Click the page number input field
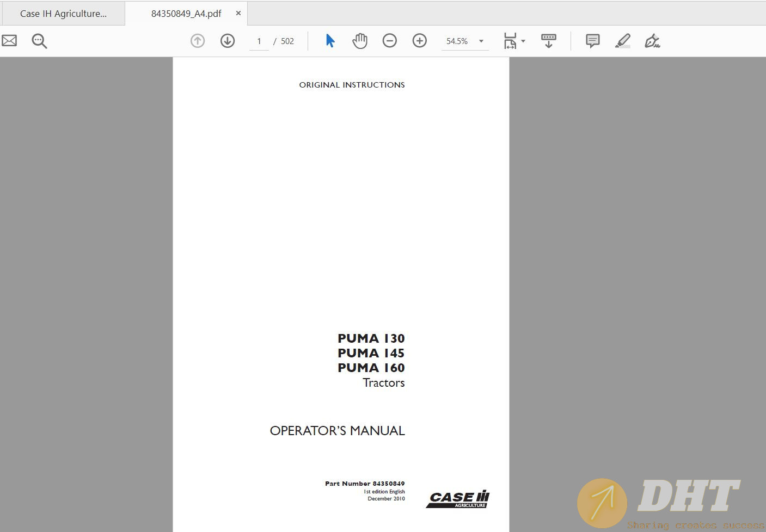 259,41
